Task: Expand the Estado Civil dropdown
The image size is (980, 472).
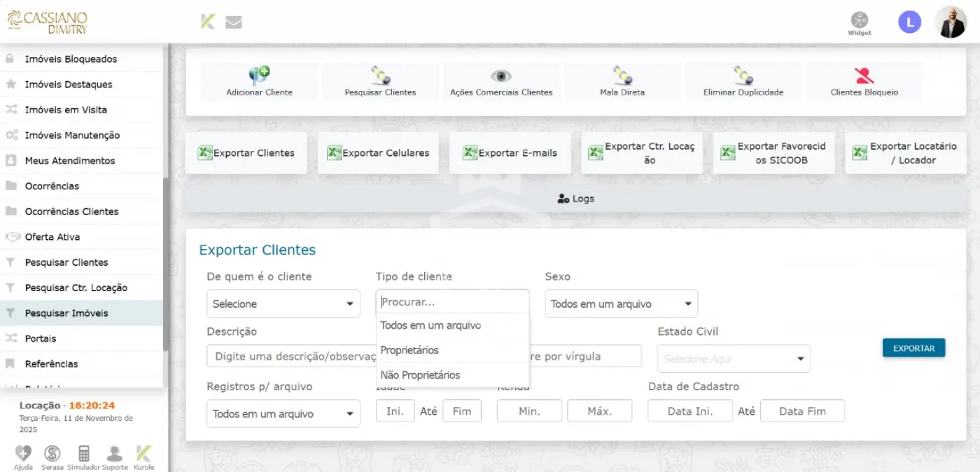Action: pyautogui.click(x=733, y=359)
